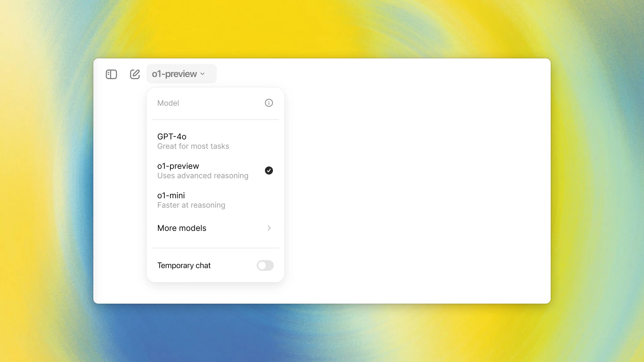Viewport: 644px width, 362px height.
Task: Click GPT-4o Great for most tasks
Action: tap(215, 141)
